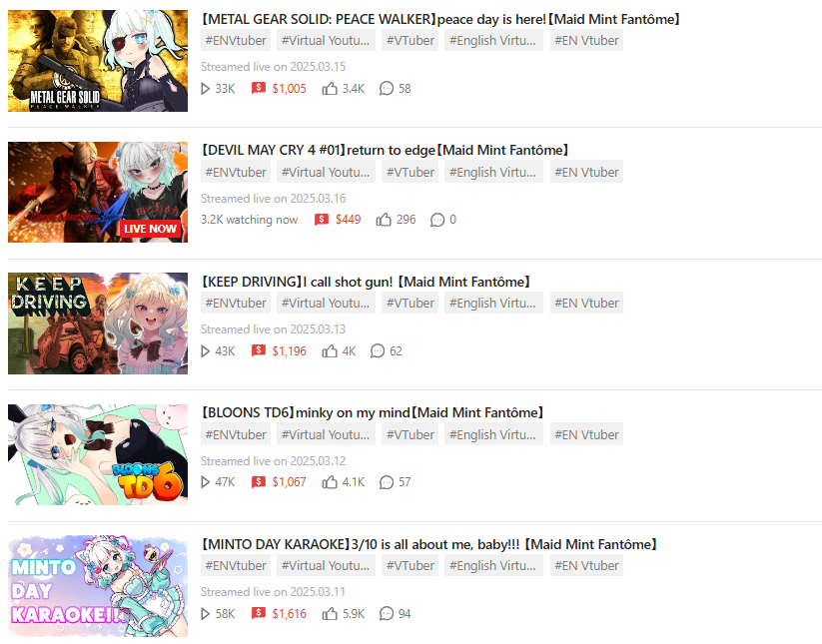Open the MINTO DAY KARAOKE stream title
Viewport: 822px width, 644px height.
click(x=428, y=544)
